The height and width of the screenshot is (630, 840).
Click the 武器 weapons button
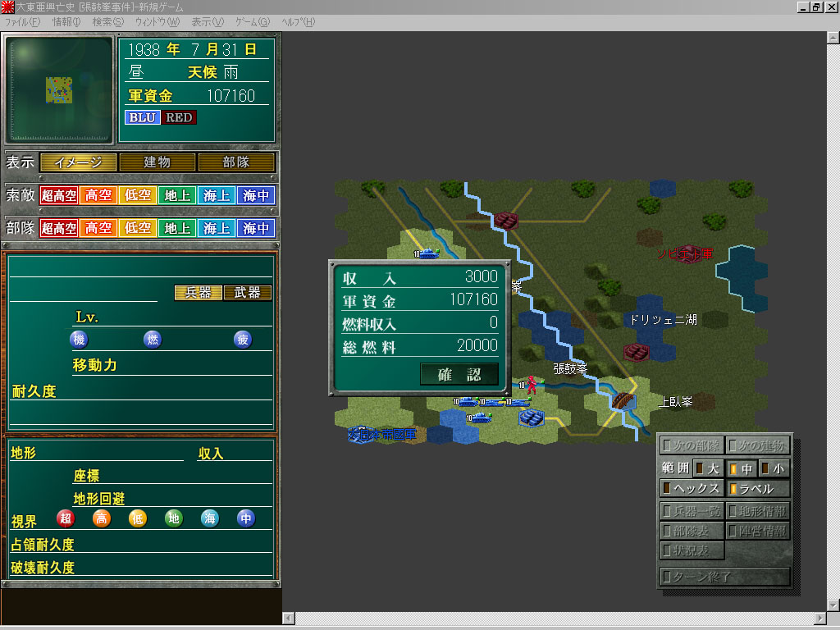click(247, 293)
